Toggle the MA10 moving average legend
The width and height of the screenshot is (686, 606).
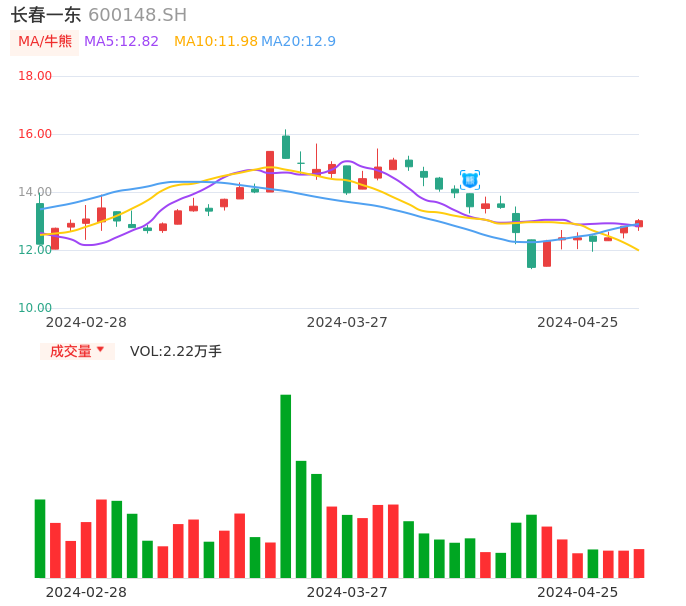(x=216, y=42)
